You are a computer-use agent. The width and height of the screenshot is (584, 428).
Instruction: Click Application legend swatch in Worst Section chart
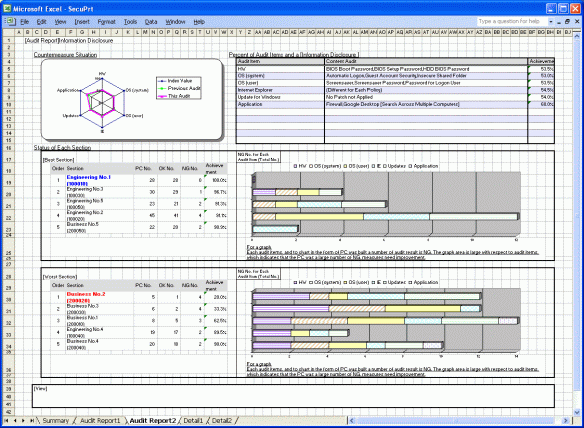click(x=410, y=283)
